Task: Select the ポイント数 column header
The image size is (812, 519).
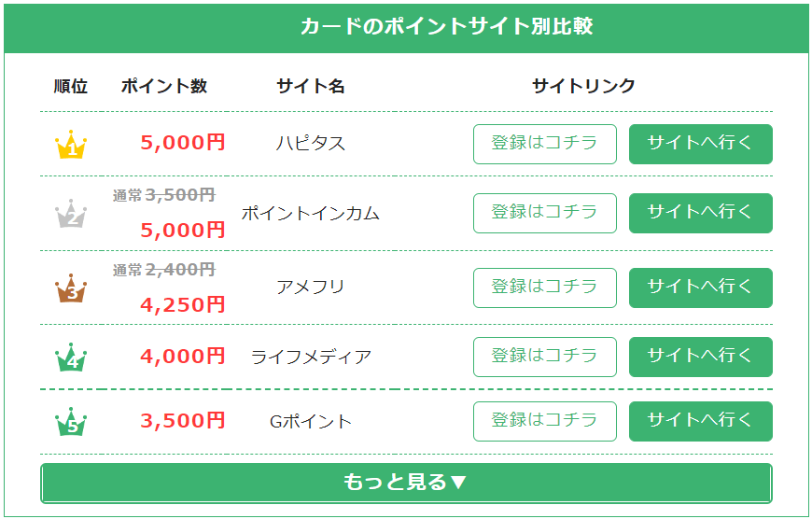Action: tap(164, 87)
